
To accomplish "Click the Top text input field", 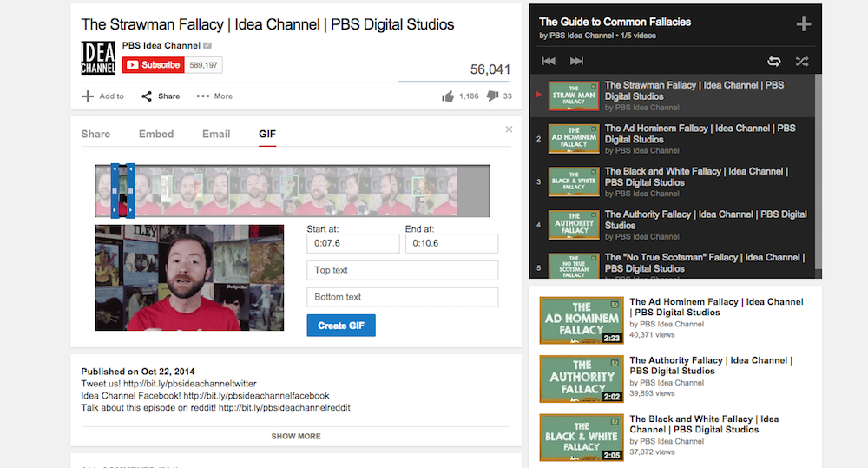I will [402, 270].
